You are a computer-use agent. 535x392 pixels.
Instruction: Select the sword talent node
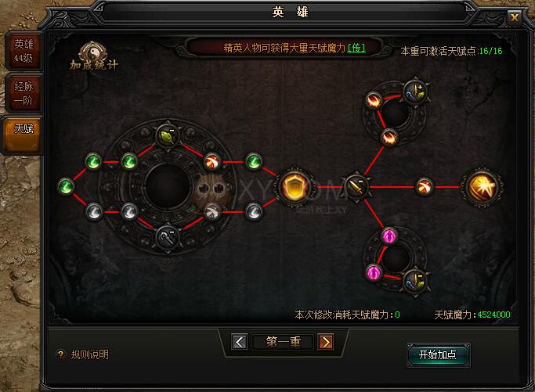pyautogui.click(x=356, y=187)
